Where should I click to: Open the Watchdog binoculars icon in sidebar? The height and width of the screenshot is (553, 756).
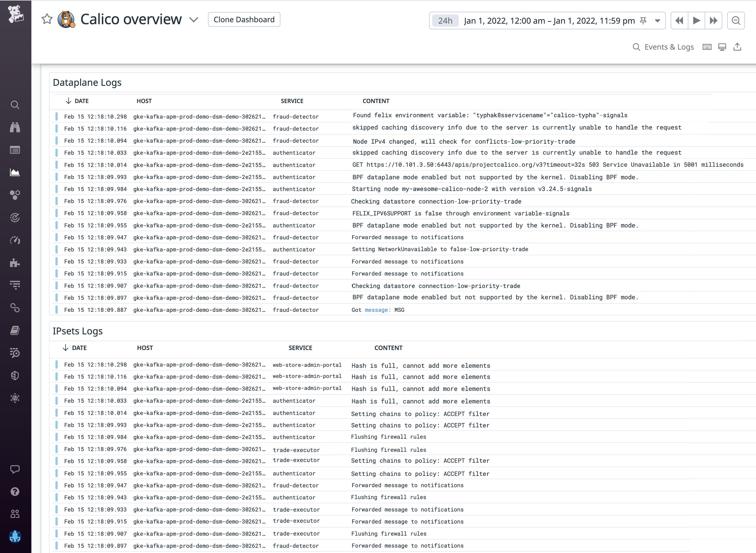(x=15, y=127)
